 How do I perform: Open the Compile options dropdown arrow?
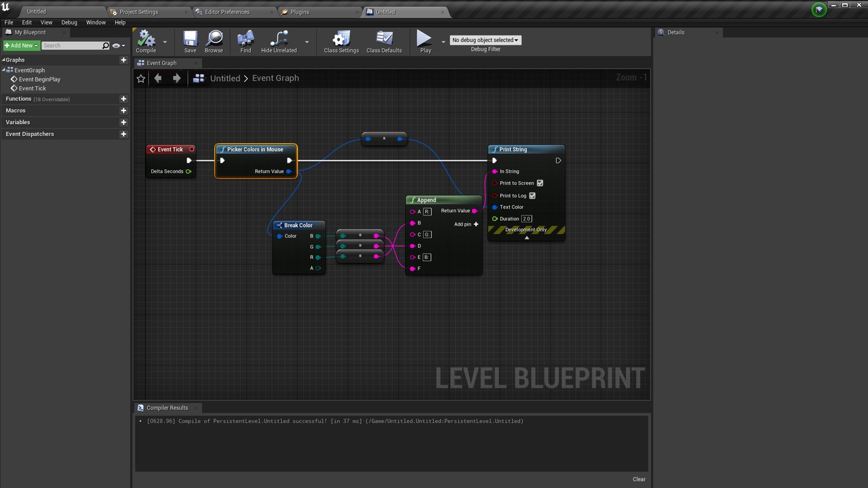(x=165, y=41)
